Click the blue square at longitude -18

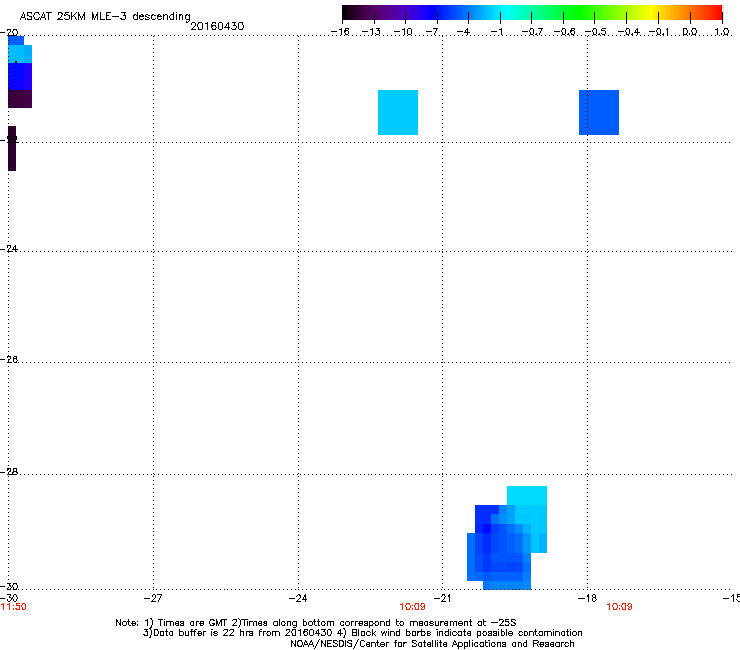(599, 112)
